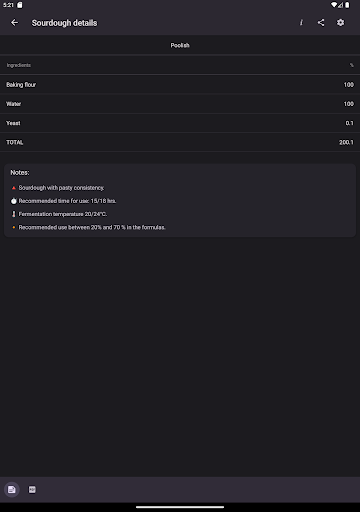Screen dimensions: 360x512
Task: Tap the stopwatch icon in notes
Action: point(14,201)
